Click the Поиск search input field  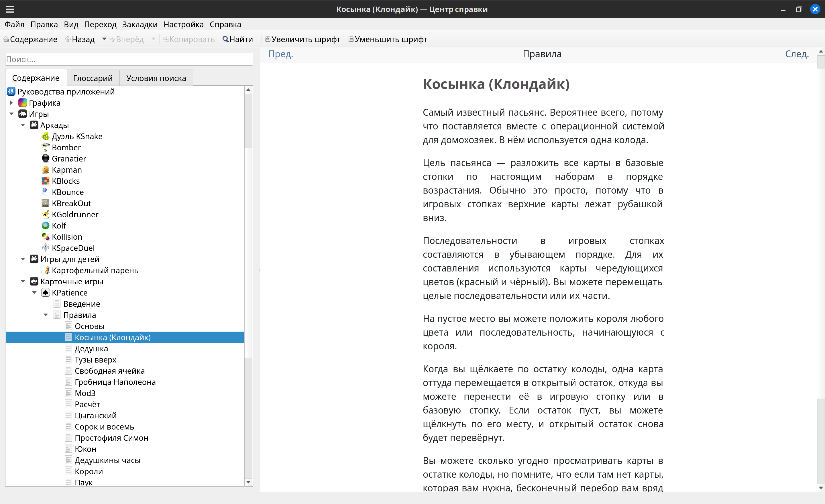click(129, 59)
